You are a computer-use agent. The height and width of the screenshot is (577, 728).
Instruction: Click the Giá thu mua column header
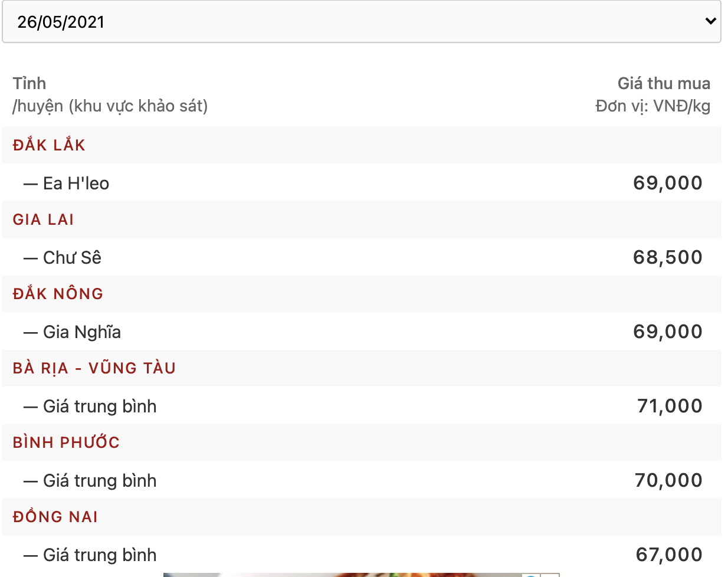tap(664, 83)
